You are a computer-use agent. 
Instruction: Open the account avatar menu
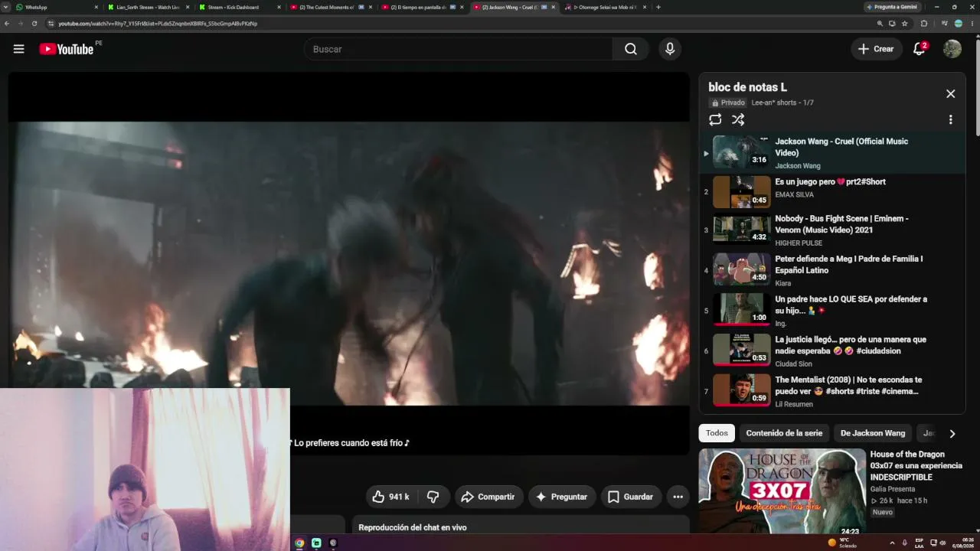[x=952, y=49]
